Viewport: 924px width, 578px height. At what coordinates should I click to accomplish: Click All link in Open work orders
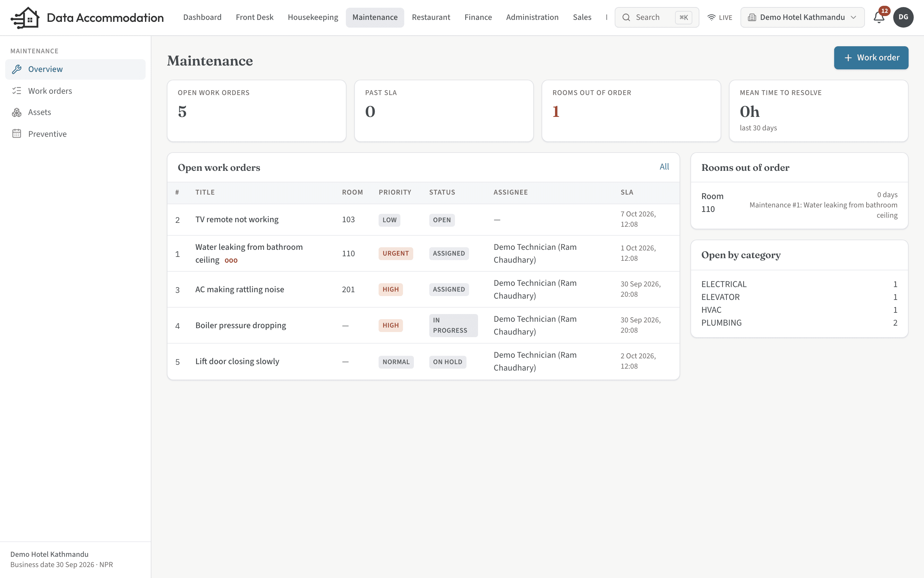pos(664,167)
